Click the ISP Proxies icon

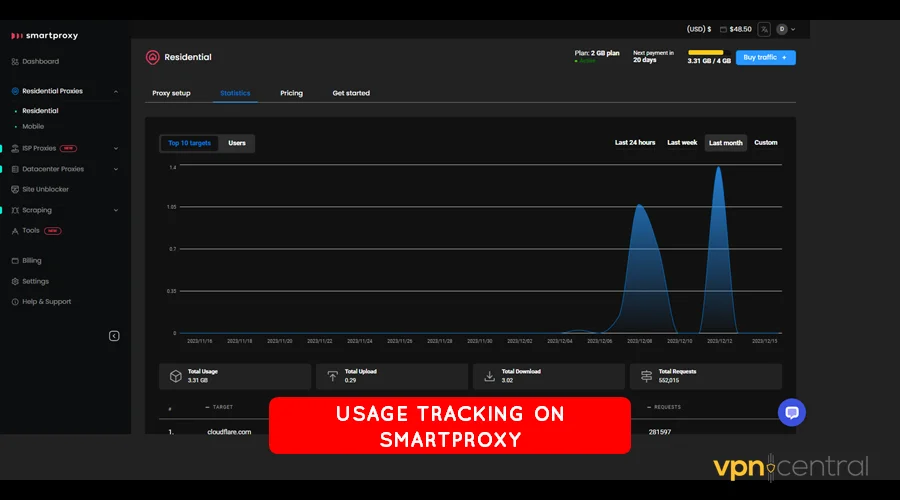coord(15,148)
